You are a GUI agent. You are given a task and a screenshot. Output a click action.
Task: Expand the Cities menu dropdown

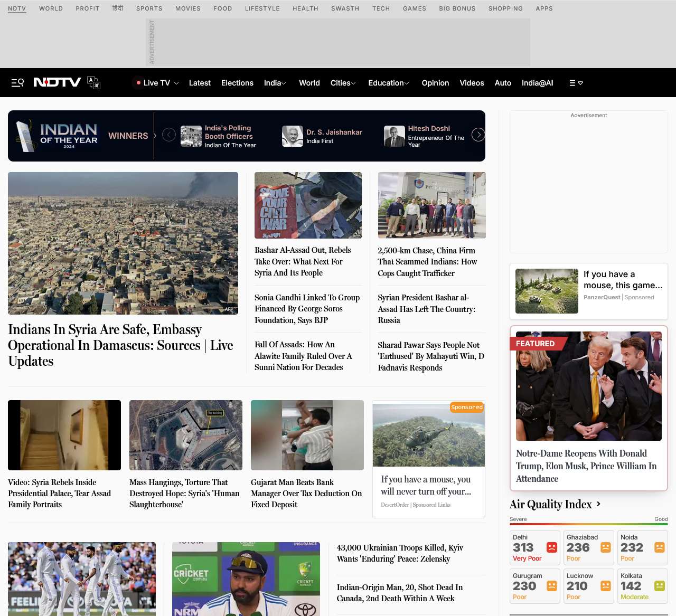(x=353, y=83)
